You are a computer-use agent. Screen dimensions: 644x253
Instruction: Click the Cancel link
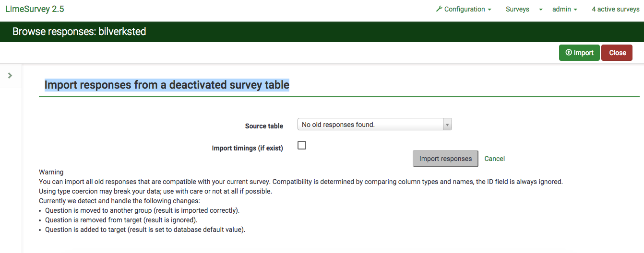[494, 159]
